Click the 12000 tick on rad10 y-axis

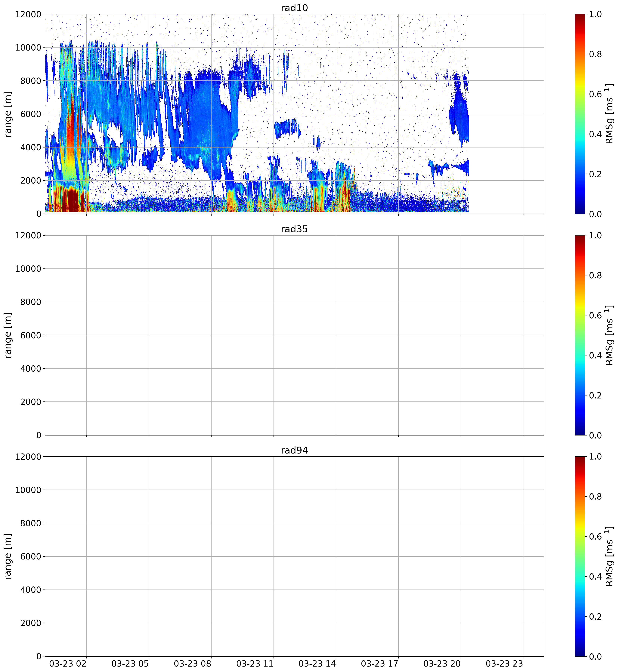[28, 14]
